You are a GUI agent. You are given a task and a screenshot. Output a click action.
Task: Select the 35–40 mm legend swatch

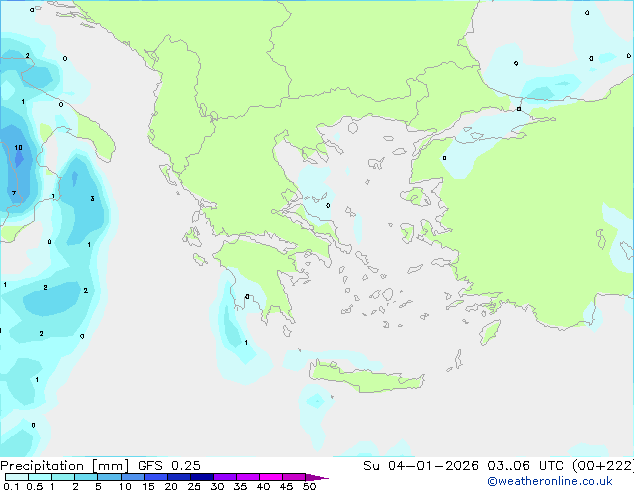pyautogui.click(x=248, y=477)
